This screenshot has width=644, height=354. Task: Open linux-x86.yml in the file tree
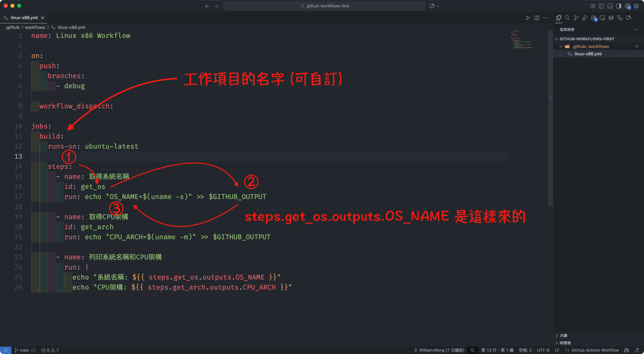pos(588,54)
